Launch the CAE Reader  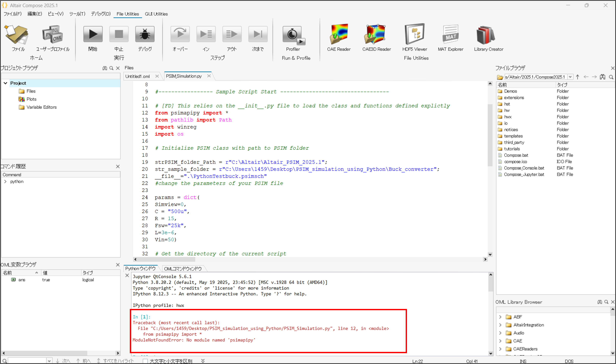[x=339, y=34]
